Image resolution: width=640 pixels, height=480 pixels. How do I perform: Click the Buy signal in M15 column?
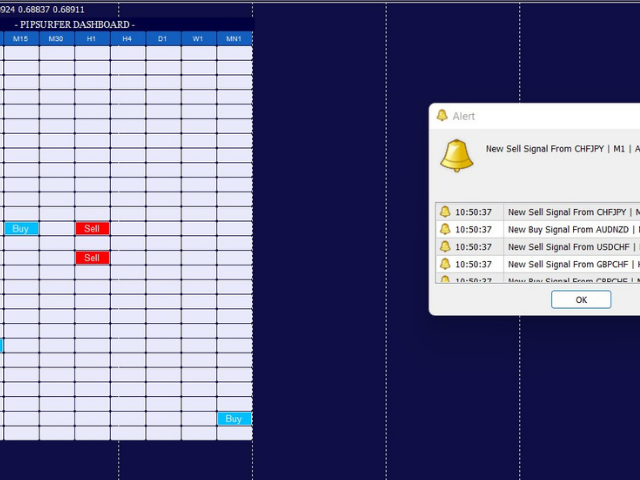coord(21,228)
